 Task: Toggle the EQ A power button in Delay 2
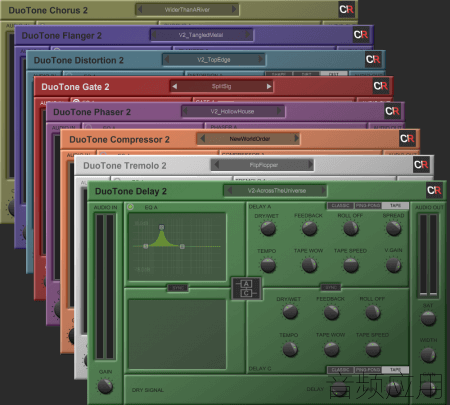(130, 207)
